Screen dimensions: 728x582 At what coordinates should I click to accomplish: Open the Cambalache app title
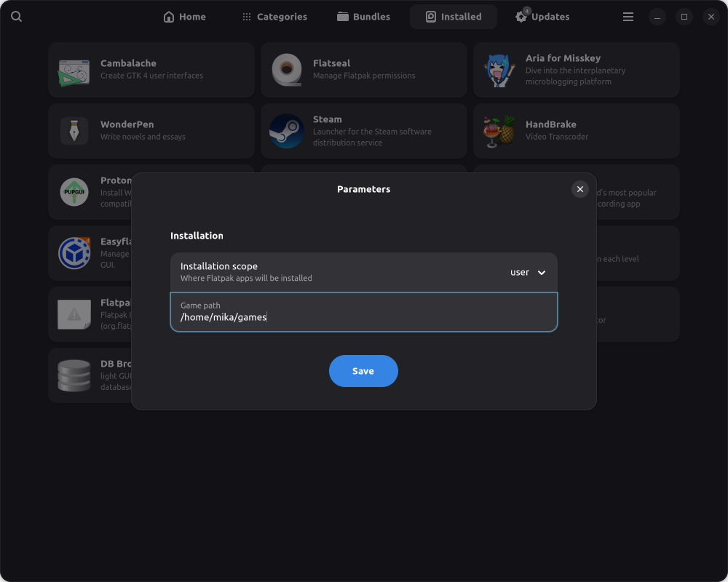pos(128,63)
